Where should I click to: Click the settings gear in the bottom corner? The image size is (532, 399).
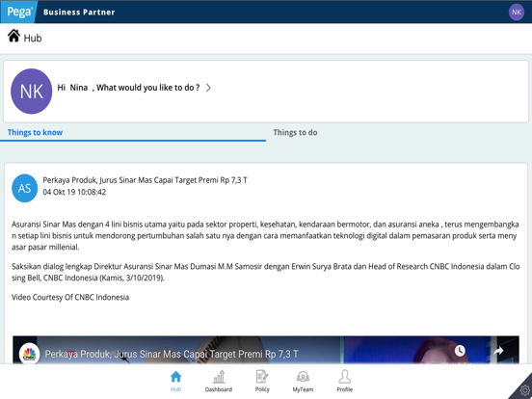524,391
